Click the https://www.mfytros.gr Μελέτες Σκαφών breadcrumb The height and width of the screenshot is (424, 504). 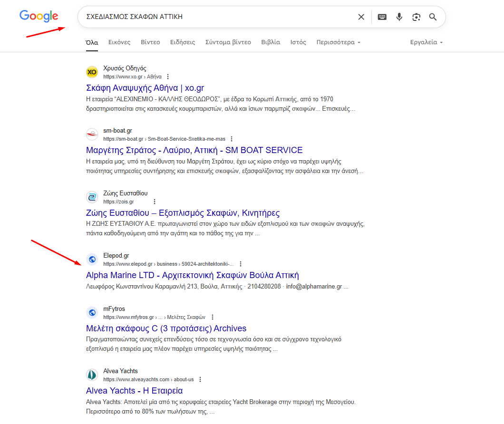click(x=154, y=317)
